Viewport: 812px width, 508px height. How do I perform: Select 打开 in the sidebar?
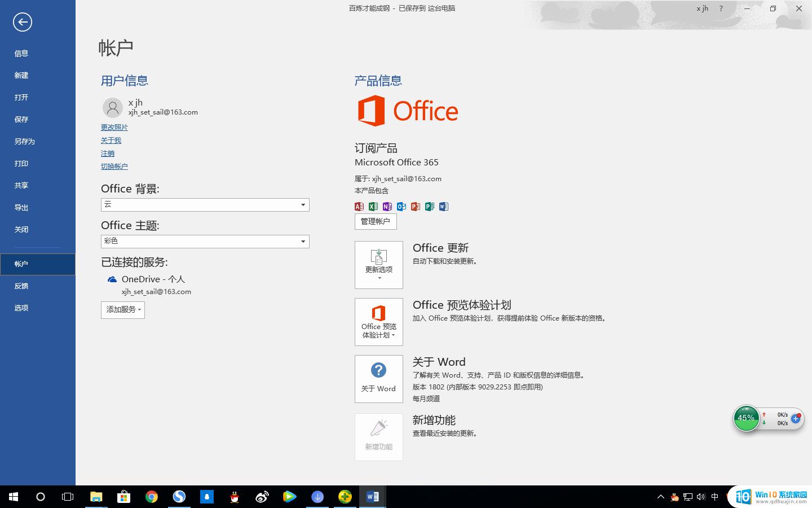tap(38, 98)
